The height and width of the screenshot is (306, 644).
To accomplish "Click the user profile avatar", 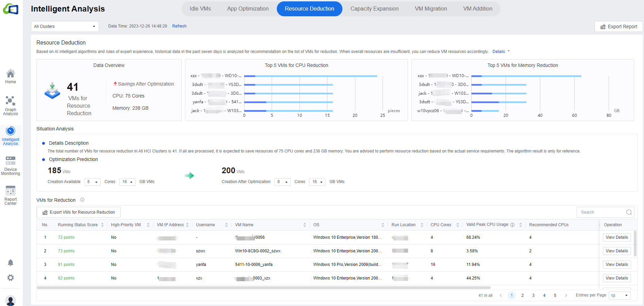I will [11, 301].
